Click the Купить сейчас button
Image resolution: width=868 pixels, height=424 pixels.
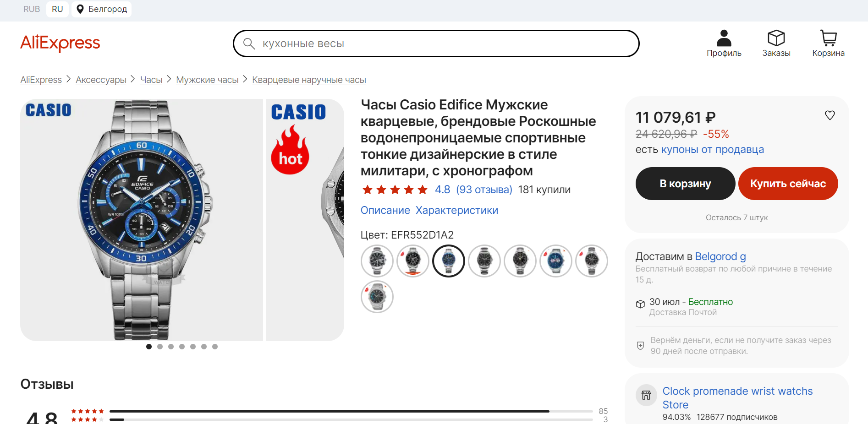(788, 184)
